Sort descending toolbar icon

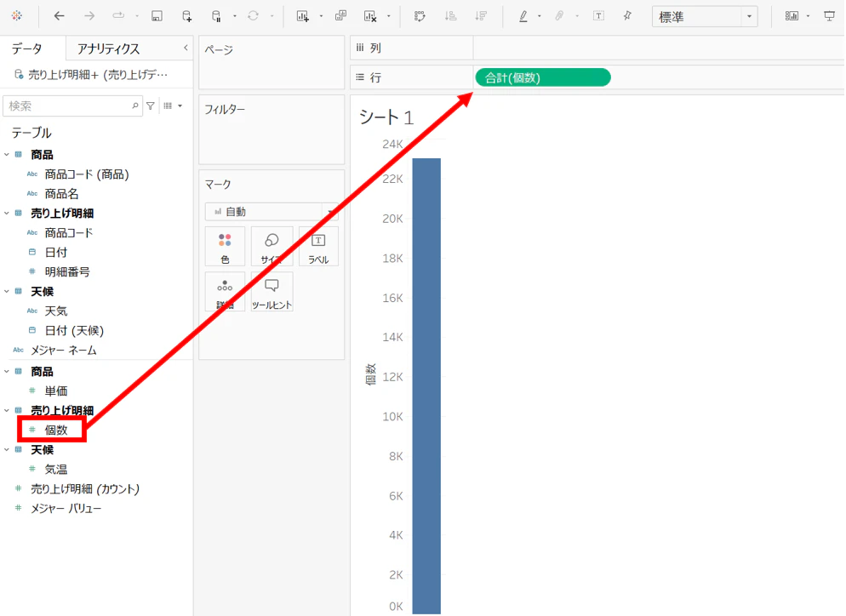[481, 16]
